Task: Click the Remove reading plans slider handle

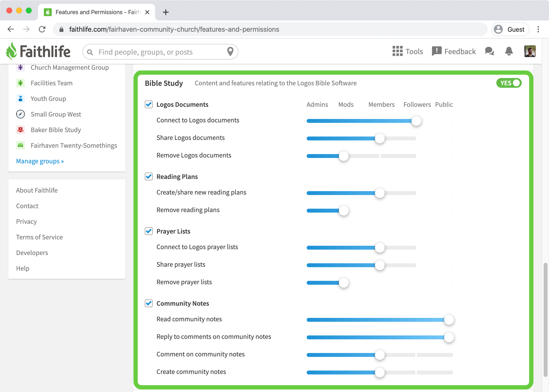Action: pos(344,211)
